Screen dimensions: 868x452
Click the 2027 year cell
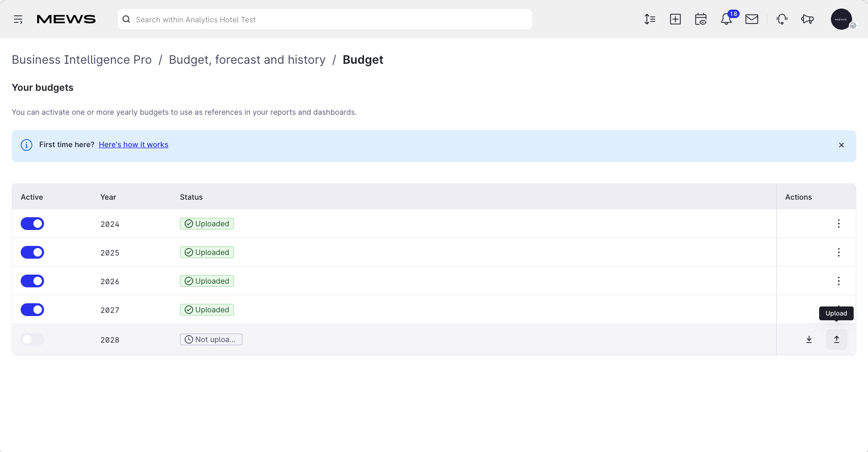click(x=110, y=310)
